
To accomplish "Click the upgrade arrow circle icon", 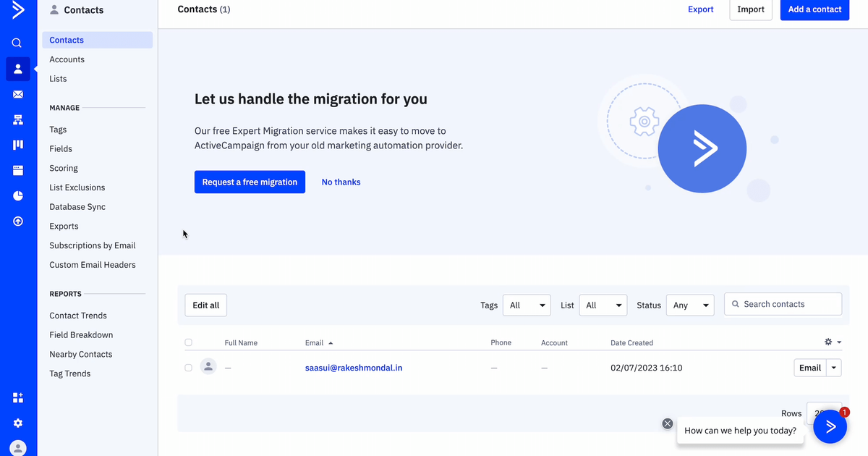I will point(18,221).
